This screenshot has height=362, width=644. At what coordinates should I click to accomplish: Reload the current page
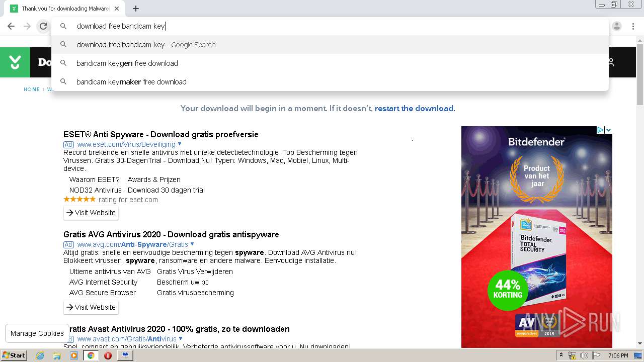43,26
